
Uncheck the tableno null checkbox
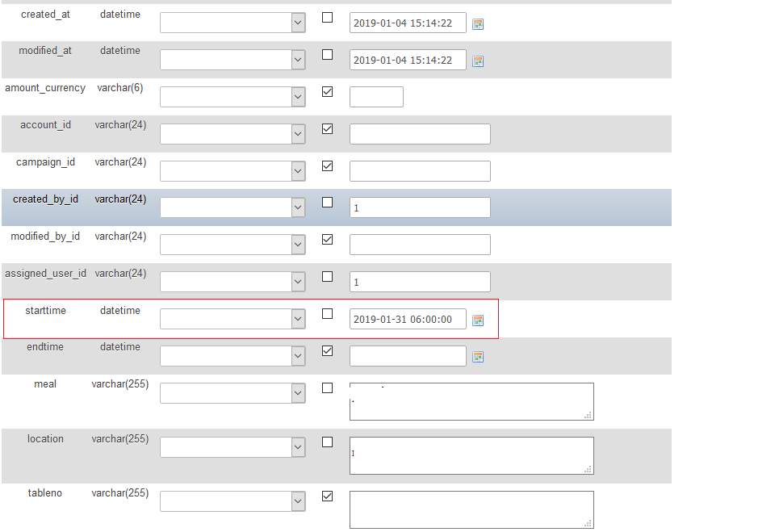click(x=327, y=496)
